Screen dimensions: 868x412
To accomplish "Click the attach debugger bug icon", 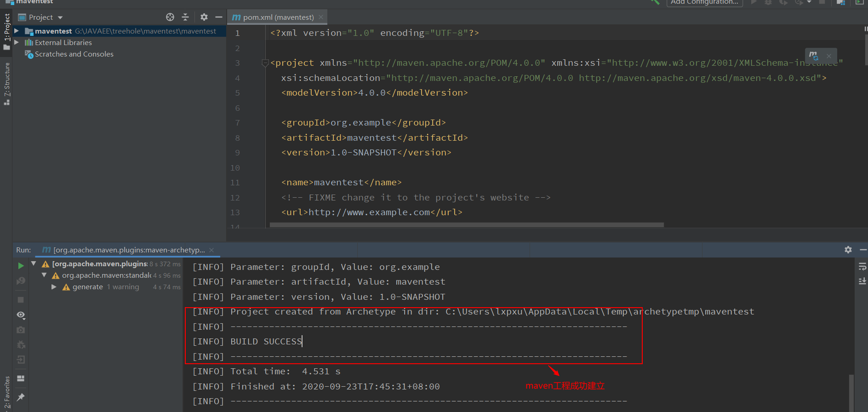I will coord(21,345).
